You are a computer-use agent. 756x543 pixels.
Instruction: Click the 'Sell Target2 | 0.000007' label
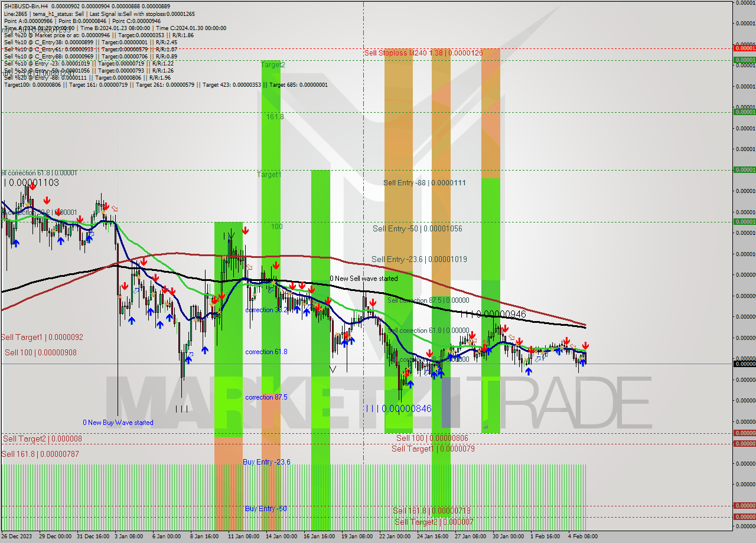434,522
